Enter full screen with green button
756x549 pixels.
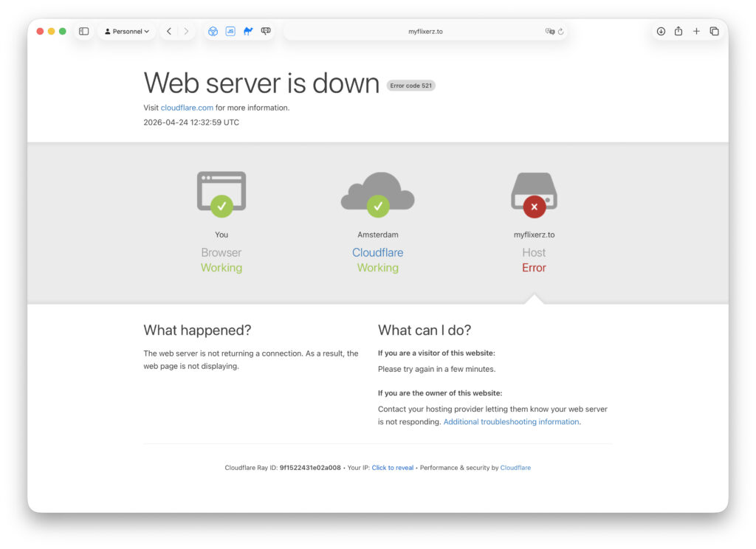tap(62, 31)
